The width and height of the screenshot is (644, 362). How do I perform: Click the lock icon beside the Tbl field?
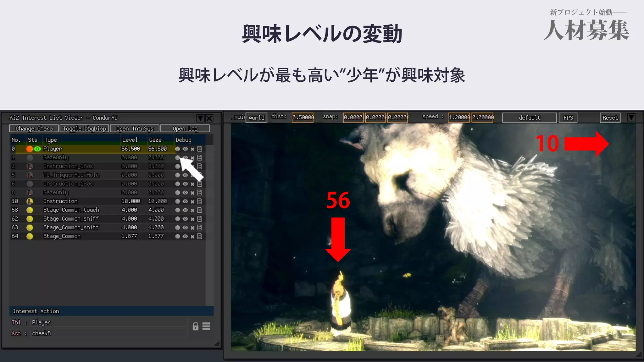(196, 326)
